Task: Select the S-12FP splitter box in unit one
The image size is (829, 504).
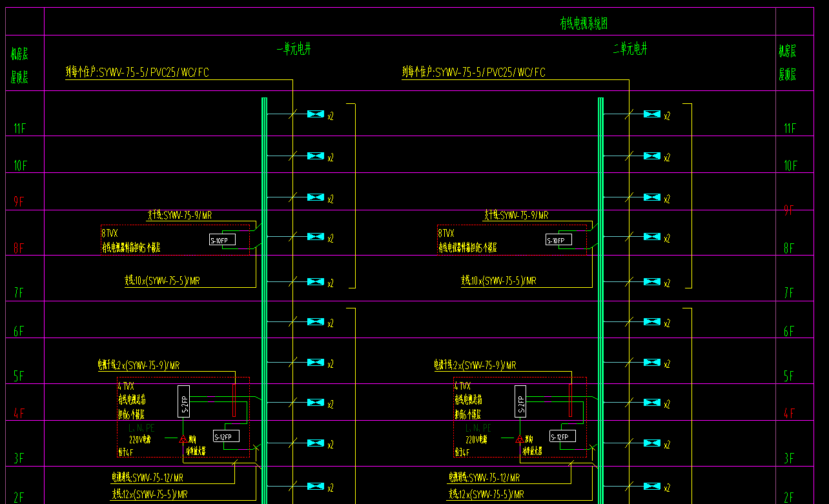Action: 227,436
